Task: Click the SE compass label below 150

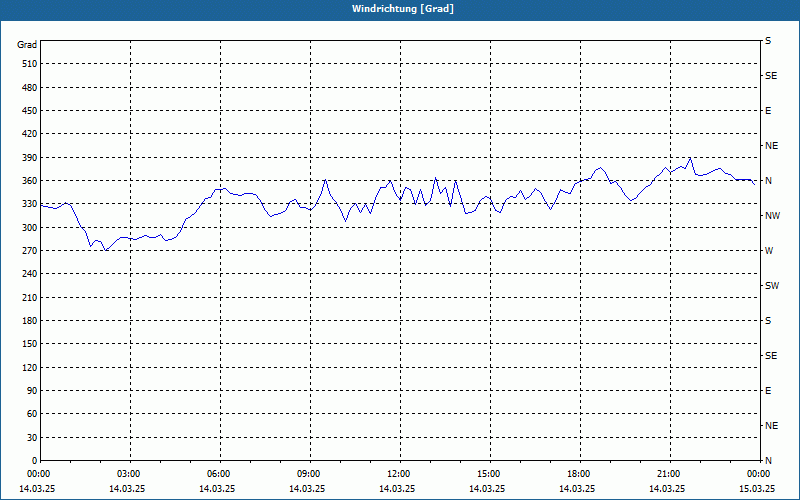Action: pyautogui.click(x=771, y=356)
